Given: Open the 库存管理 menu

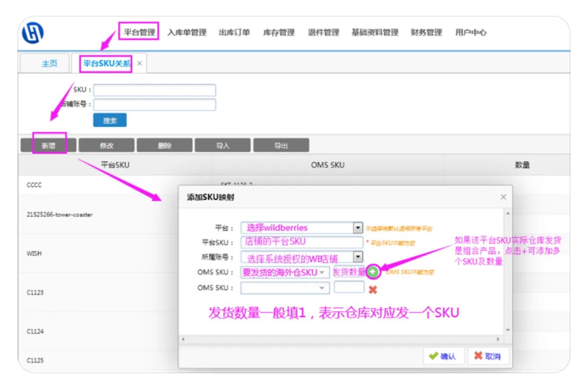Looking at the screenshot, I should coord(279,32).
